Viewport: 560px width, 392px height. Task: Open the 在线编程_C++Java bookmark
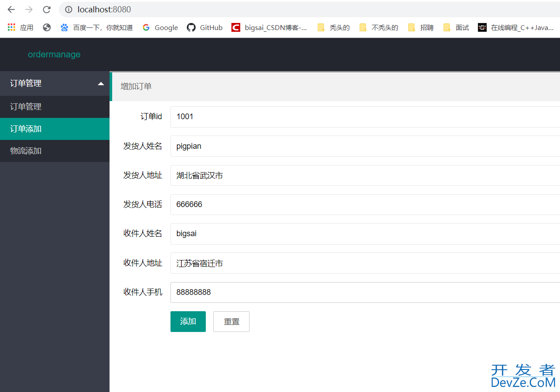516,27
